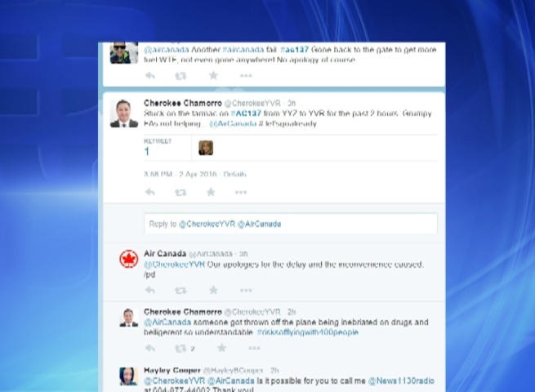
Task: Open the #AC137 hashtag in the 'Stuck on the tarmac' tweet
Action: coord(246,114)
